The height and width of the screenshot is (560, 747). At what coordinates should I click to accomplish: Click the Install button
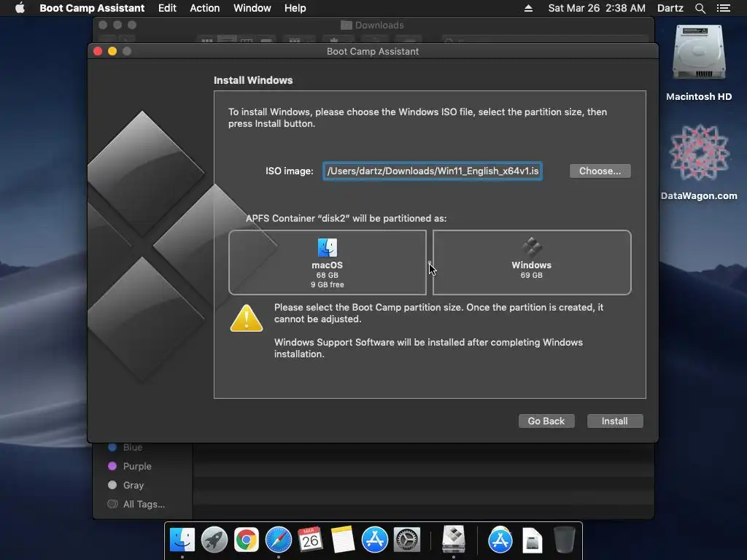coord(614,421)
